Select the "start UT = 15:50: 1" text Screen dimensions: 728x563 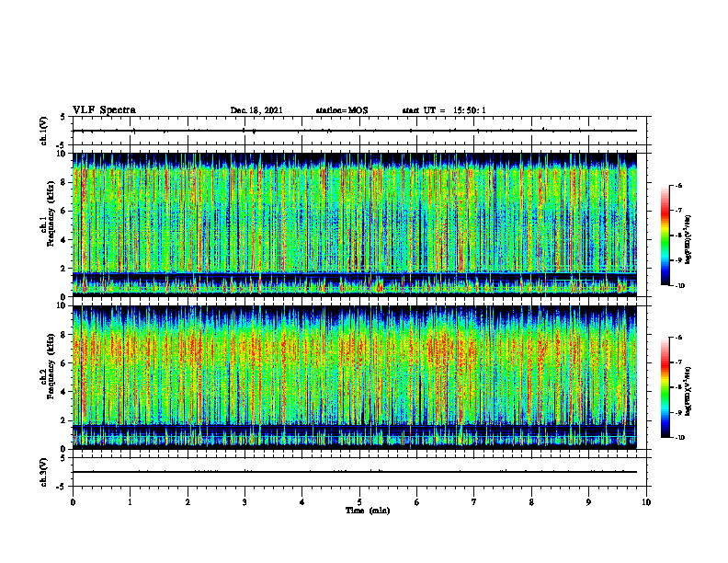444,110
